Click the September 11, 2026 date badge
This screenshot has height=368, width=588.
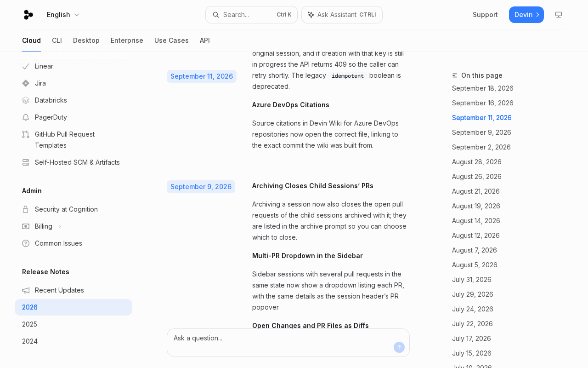coord(202,76)
